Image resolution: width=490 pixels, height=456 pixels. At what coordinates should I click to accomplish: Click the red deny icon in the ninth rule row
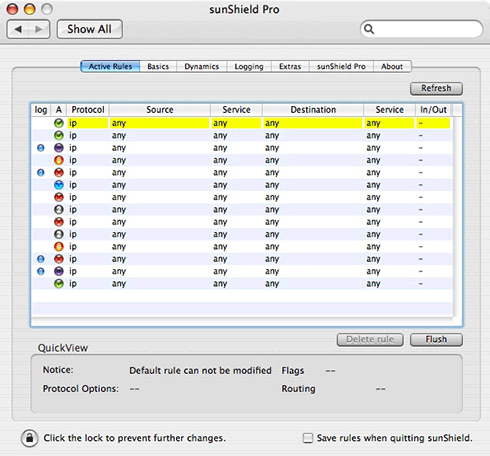click(x=59, y=222)
